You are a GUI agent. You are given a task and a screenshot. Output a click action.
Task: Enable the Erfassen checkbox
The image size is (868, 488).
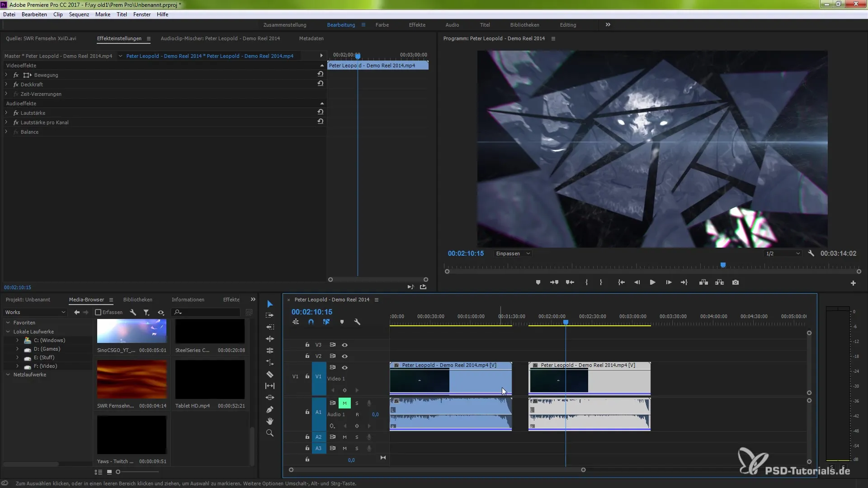[98, 312]
